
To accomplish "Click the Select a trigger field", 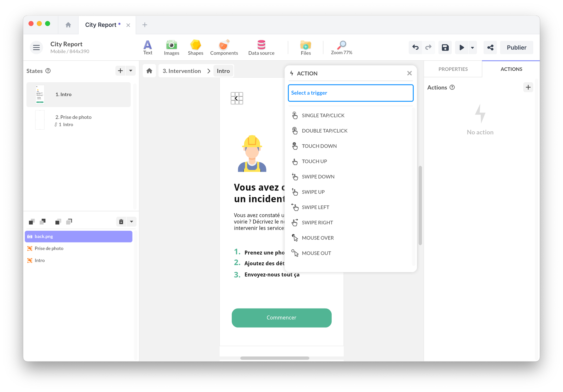I will coord(351,93).
